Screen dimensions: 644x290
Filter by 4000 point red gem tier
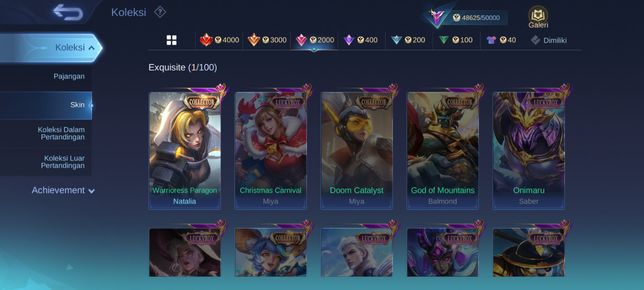pos(219,40)
